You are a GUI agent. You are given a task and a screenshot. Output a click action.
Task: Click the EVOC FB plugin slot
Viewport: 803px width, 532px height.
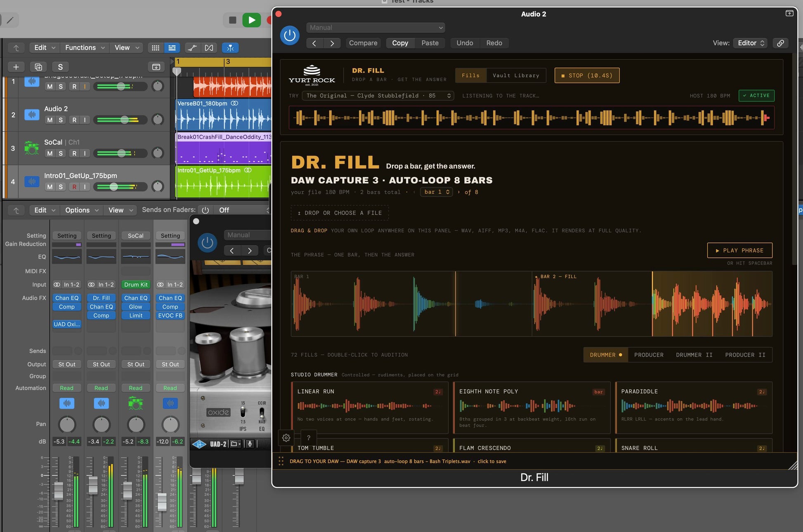pyautogui.click(x=170, y=315)
